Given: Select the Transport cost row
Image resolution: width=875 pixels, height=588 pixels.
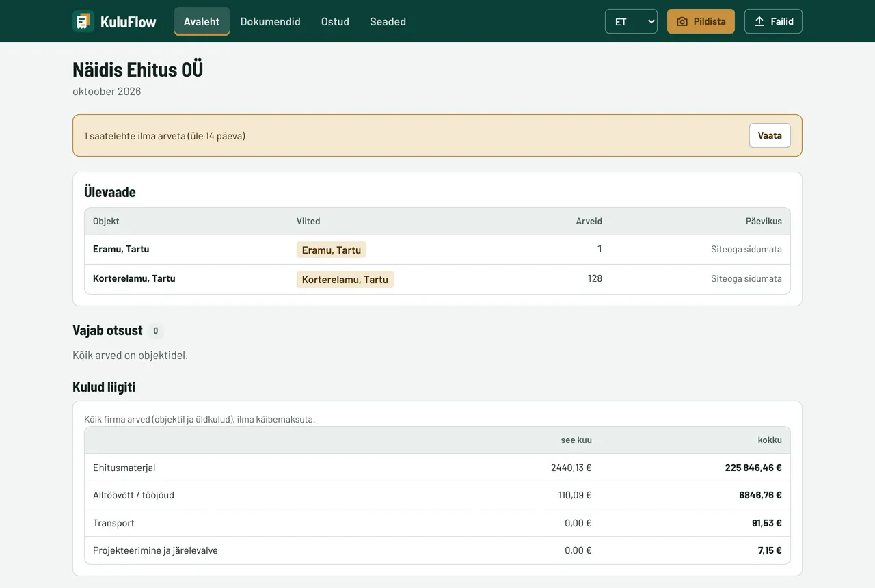Looking at the screenshot, I should pos(437,523).
